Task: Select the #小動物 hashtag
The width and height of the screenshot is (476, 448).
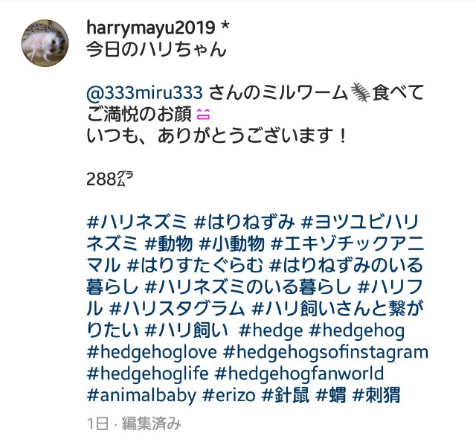Action: 232,244
